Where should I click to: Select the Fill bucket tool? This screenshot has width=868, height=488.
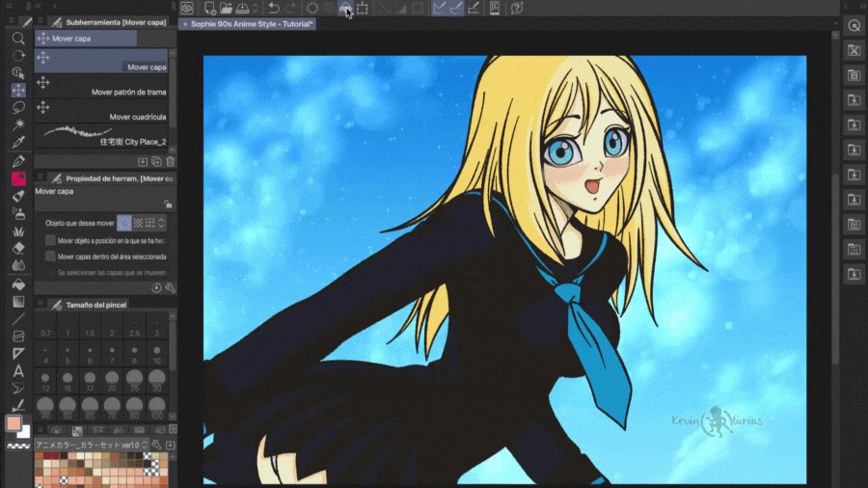pyautogui.click(x=18, y=285)
